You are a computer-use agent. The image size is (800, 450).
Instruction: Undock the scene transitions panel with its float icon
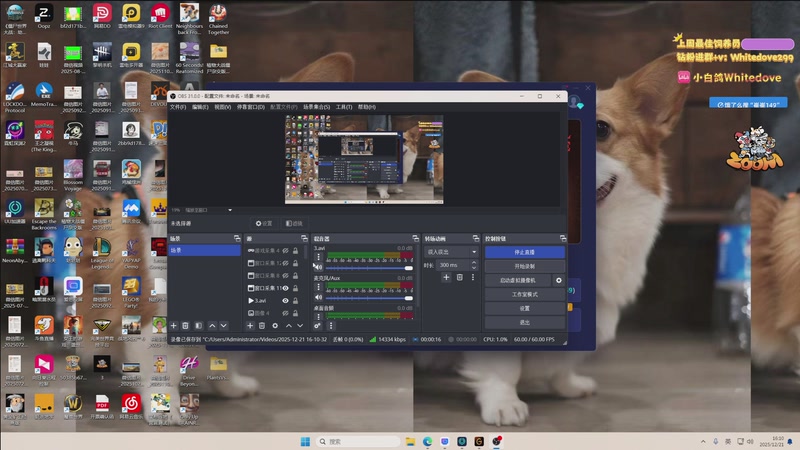[476, 238]
